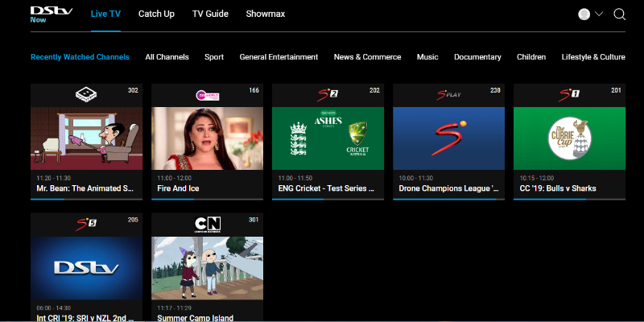Click the 10.00 - 11.30 time slot
The image size is (644, 322).
point(415,178)
